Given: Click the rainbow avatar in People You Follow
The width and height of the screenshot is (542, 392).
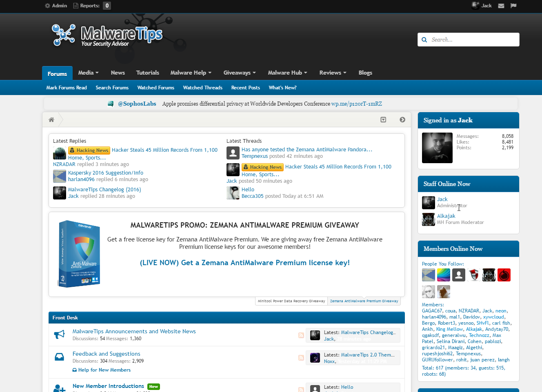Looking at the screenshot, I should (x=444, y=275).
